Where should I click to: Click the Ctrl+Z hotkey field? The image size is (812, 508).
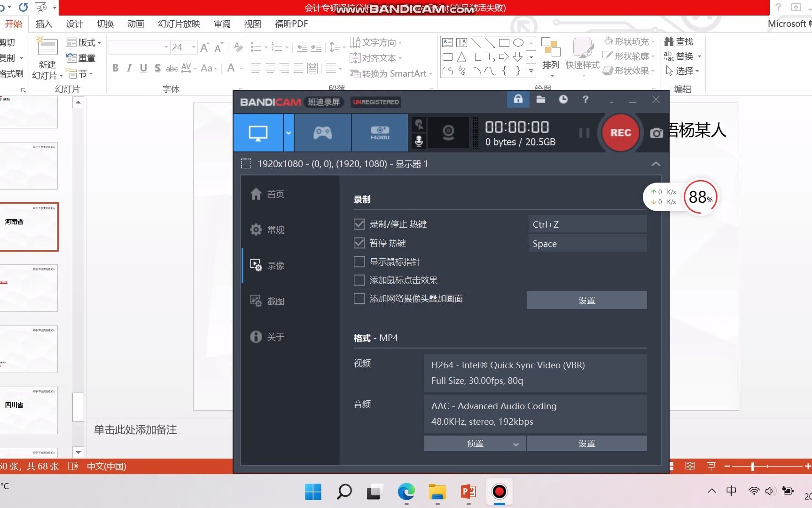pos(587,224)
